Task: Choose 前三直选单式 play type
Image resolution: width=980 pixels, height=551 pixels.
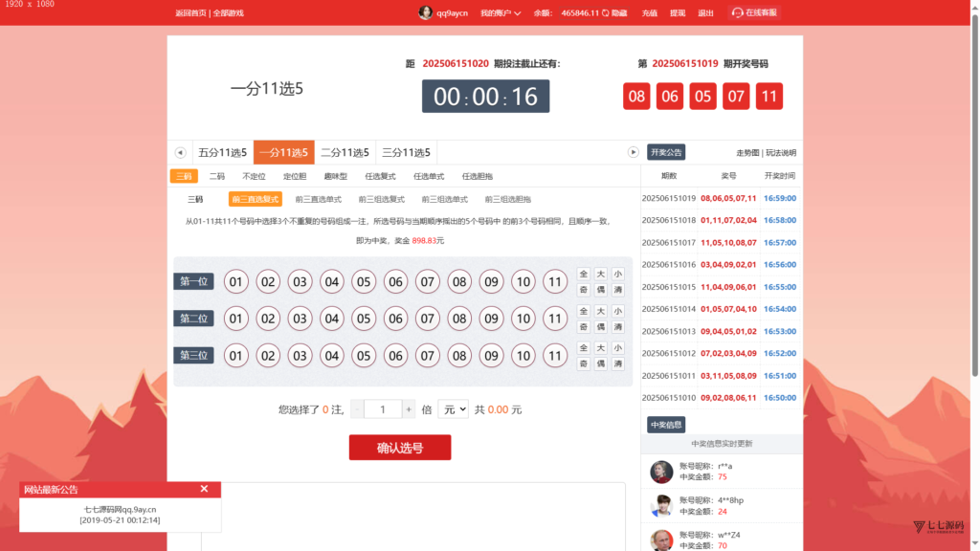Action: click(x=318, y=199)
